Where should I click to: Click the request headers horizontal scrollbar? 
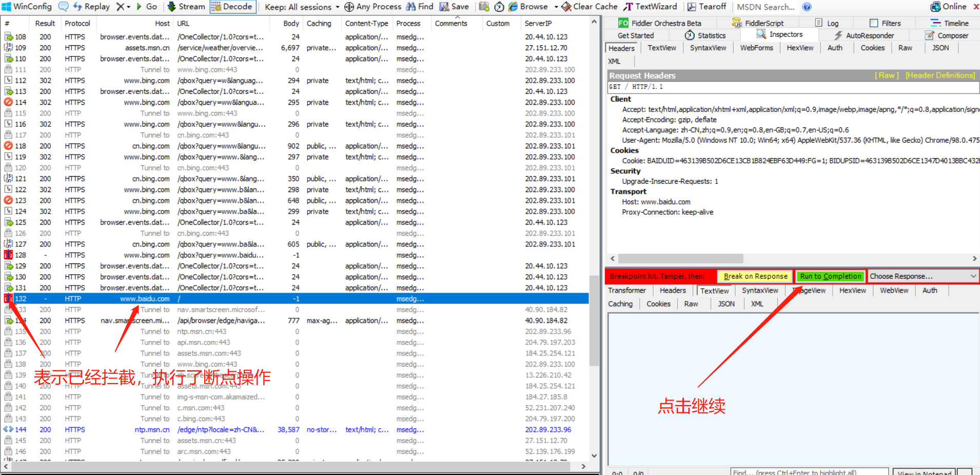pos(680,258)
